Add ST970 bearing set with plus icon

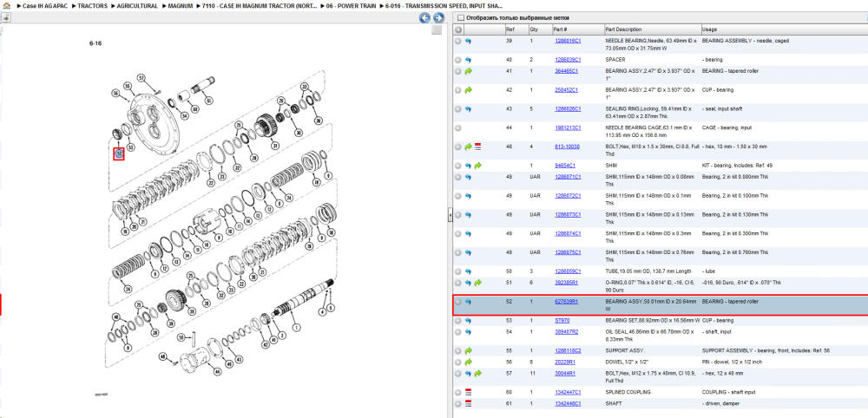coord(457,321)
